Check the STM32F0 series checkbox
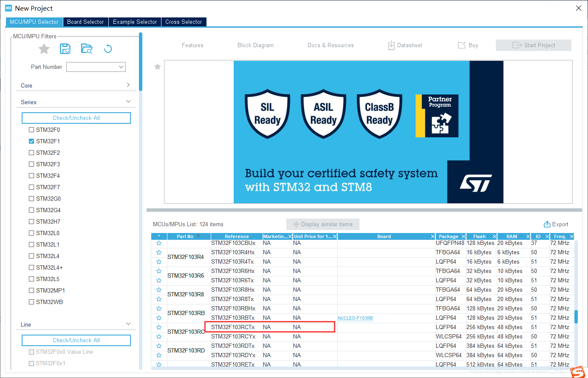This screenshot has height=378, width=588. click(31, 130)
